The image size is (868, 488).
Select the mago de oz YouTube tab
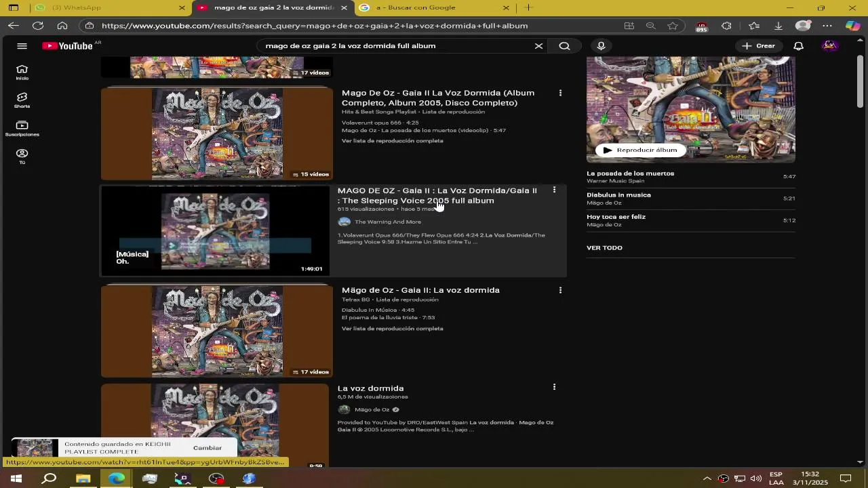coord(273,7)
